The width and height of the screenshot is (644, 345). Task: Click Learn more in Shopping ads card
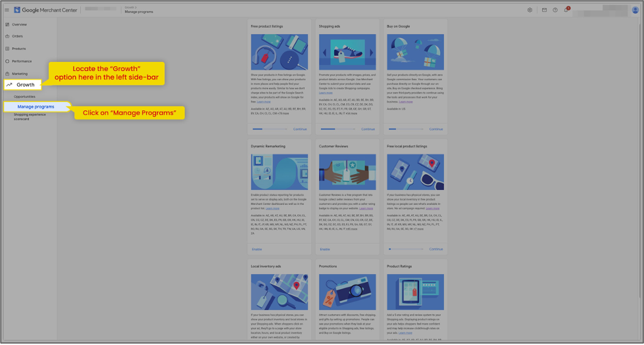coord(326,93)
